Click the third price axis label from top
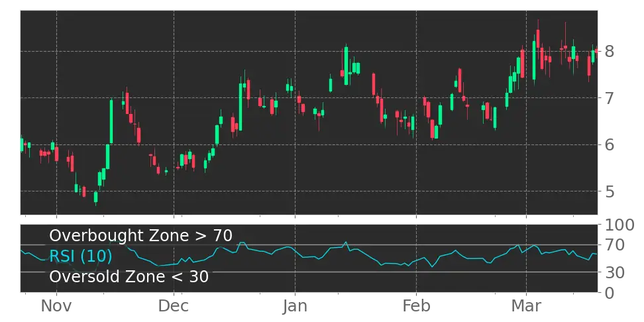Screen dimensions: 644x322 (608, 145)
